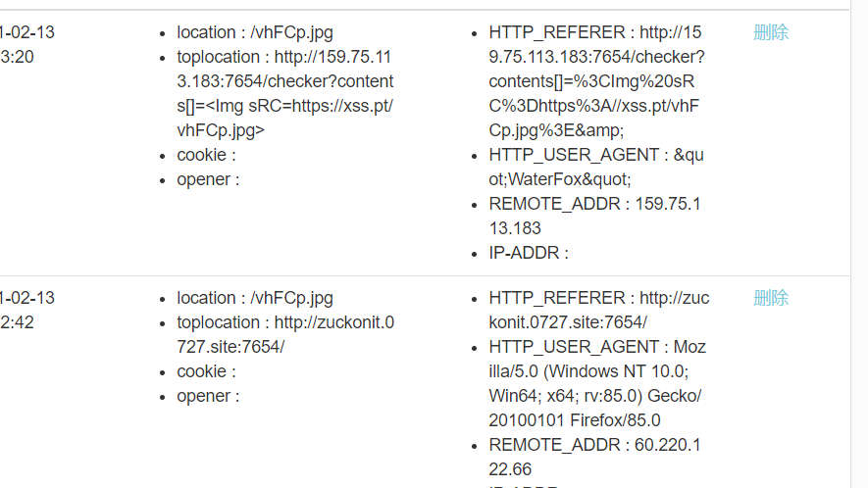Select HTTP_REFERER text containing contents[]=%3CImg
The width and height of the screenshot is (868, 488).
click(x=596, y=81)
